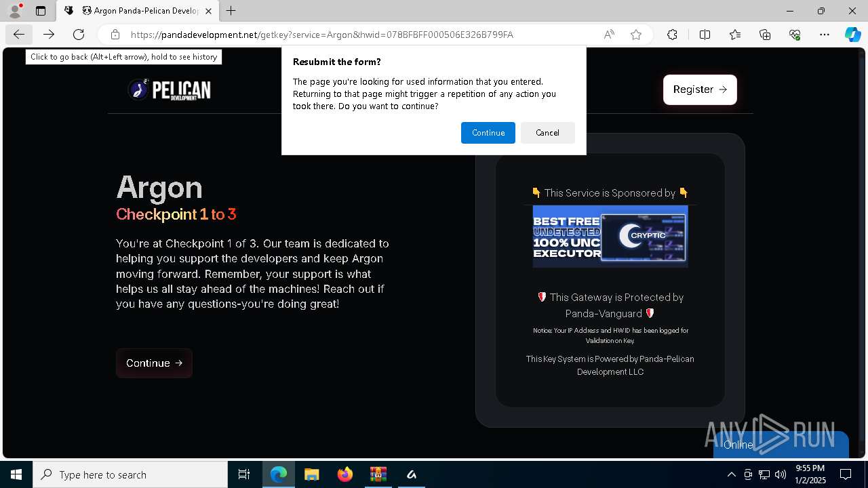Click the IP Address and HWID notice

pos(610,335)
